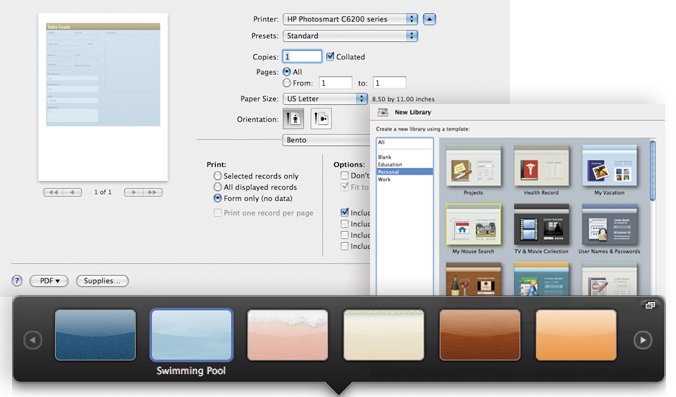Go to last preview page
Screen dimensions: 676x397
153,192
